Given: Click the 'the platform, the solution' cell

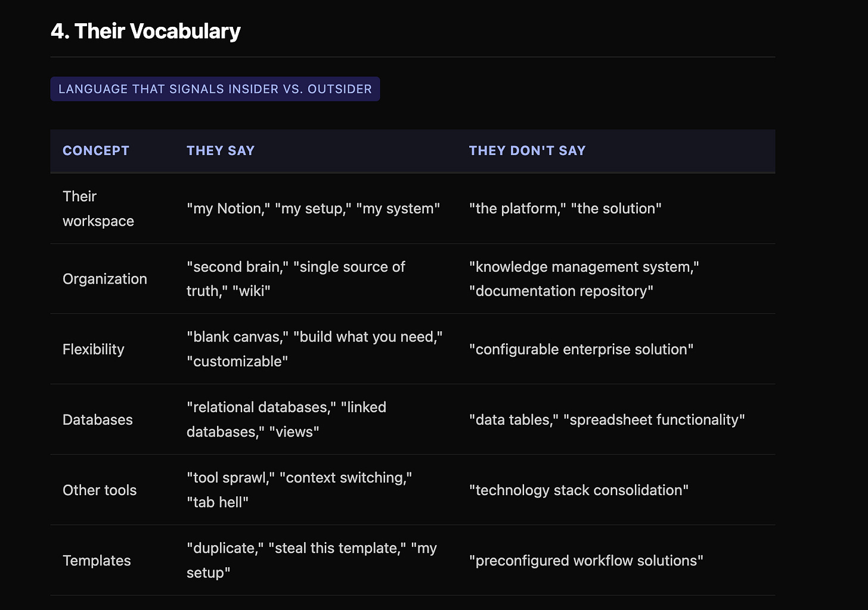Looking at the screenshot, I should [565, 208].
